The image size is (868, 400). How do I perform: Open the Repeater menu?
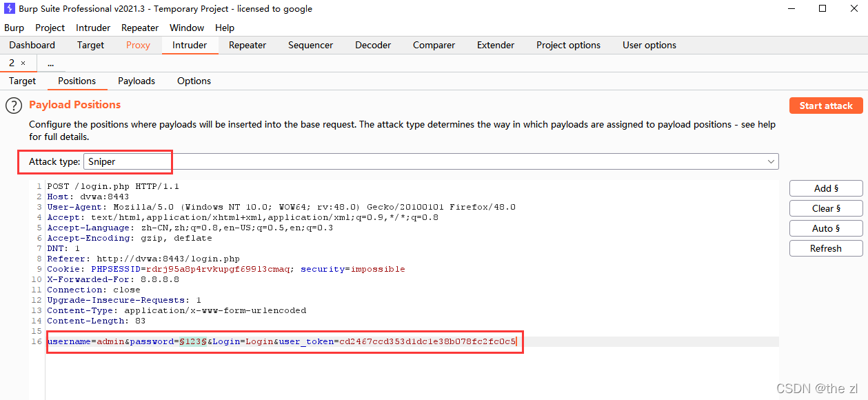click(x=140, y=28)
